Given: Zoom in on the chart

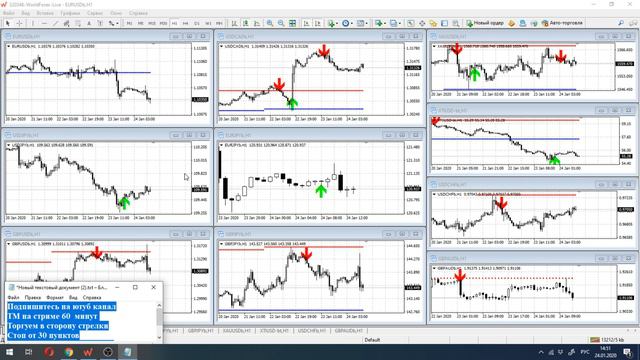Looking at the screenshot, I should [x=270, y=23].
